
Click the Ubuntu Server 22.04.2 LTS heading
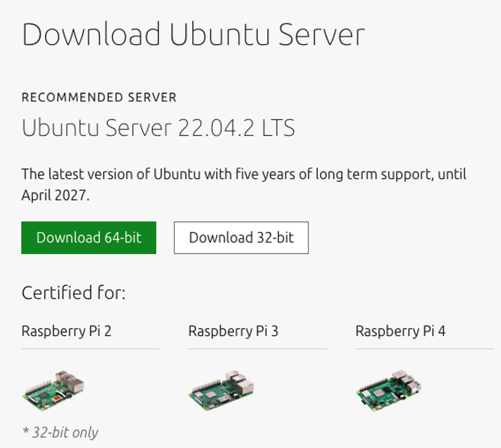pyautogui.click(x=158, y=128)
